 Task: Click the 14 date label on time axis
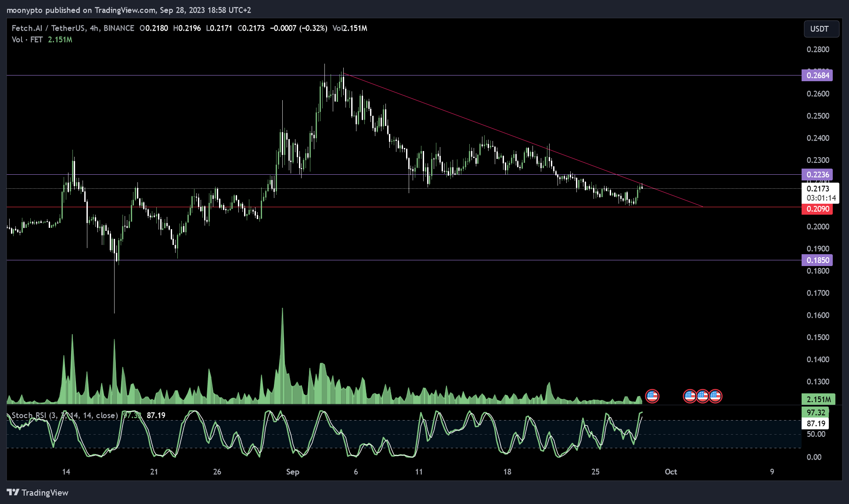click(x=66, y=472)
